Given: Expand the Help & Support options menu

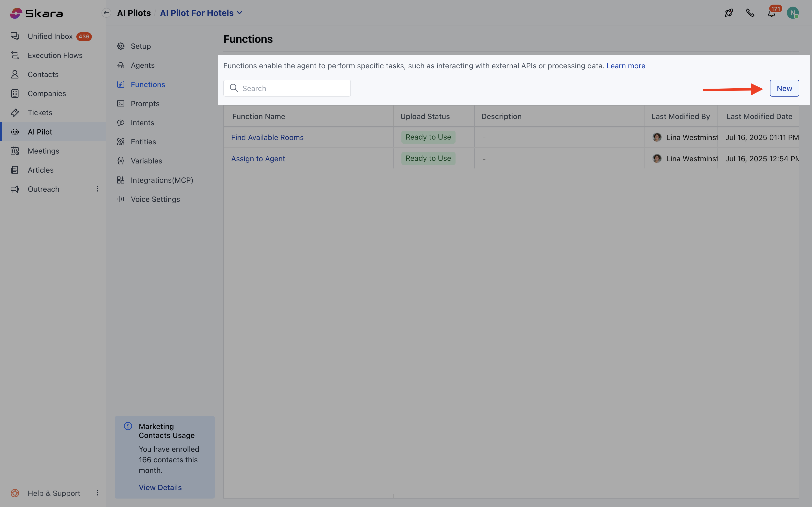Looking at the screenshot, I should [x=97, y=493].
